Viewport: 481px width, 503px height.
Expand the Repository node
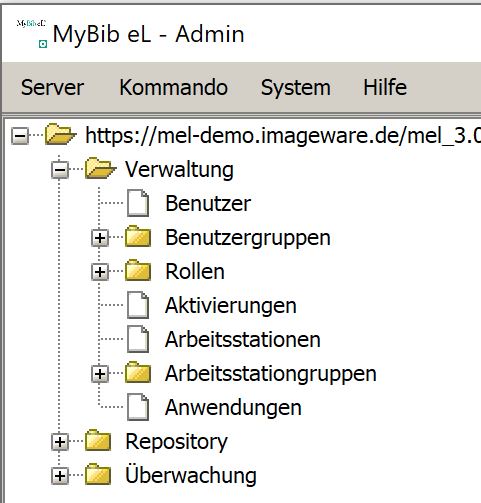[x=60, y=442]
